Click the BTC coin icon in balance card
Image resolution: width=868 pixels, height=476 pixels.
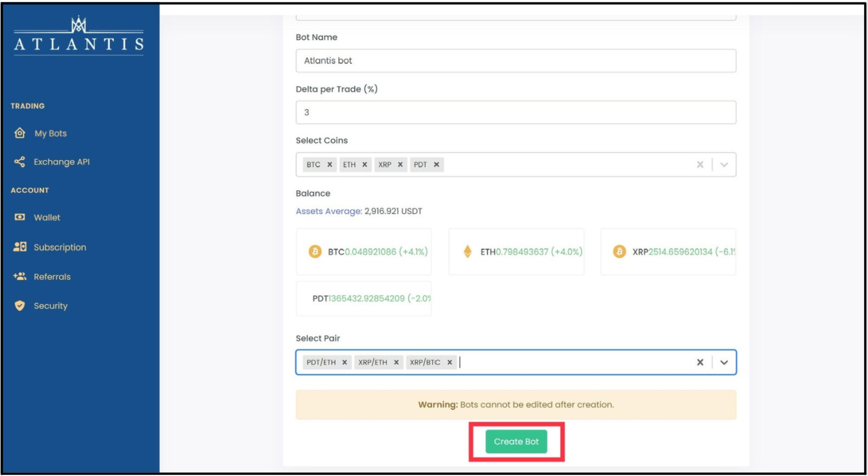point(315,252)
